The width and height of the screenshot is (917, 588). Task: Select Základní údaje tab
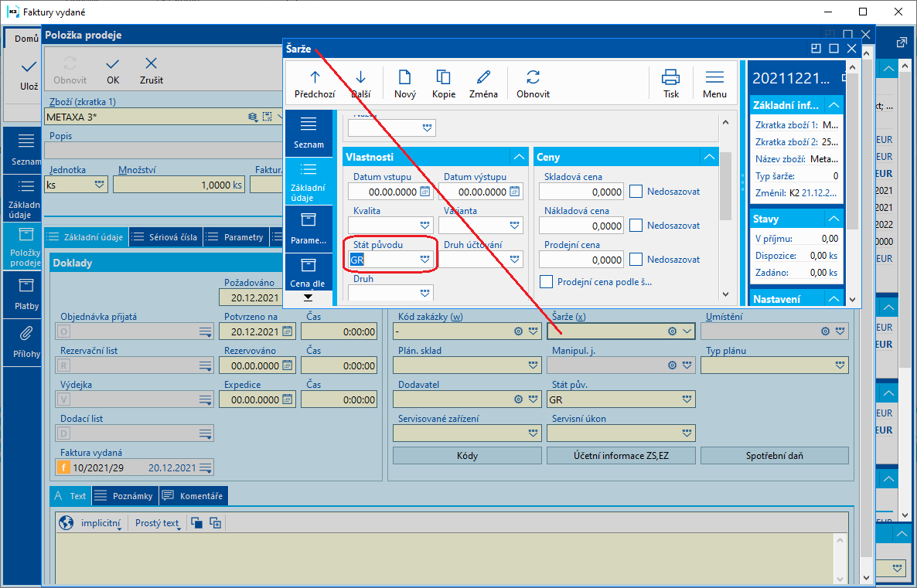[86, 237]
